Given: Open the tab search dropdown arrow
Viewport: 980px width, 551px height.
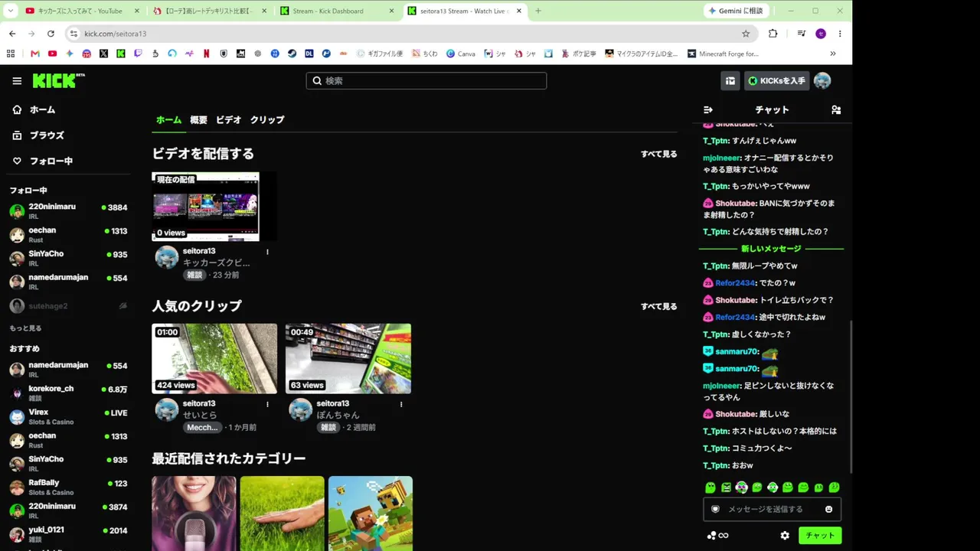Looking at the screenshot, I should tap(11, 11).
